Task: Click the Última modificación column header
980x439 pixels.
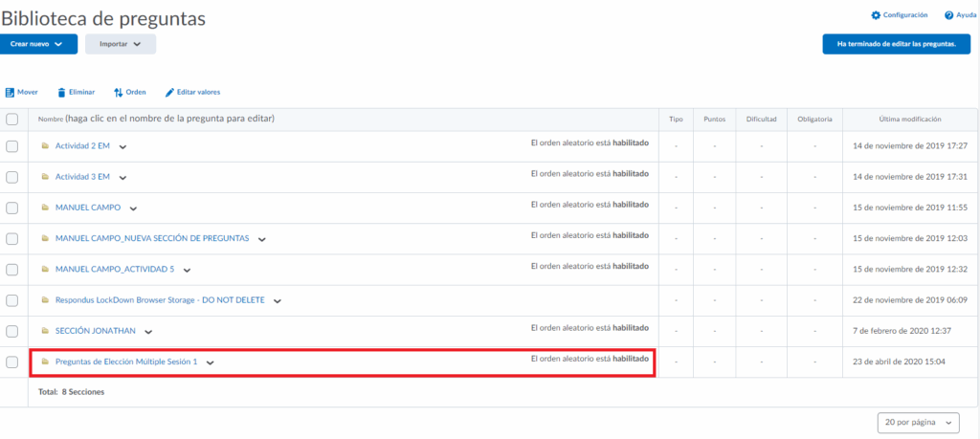Action: 909,120
